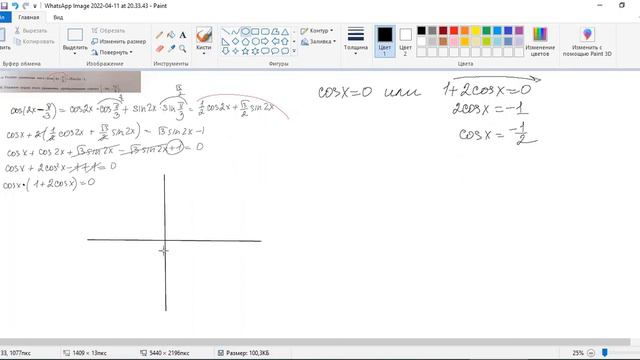Choose the Rectangle shape
The height and width of the screenshot is (360, 640).
[x=255, y=31]
